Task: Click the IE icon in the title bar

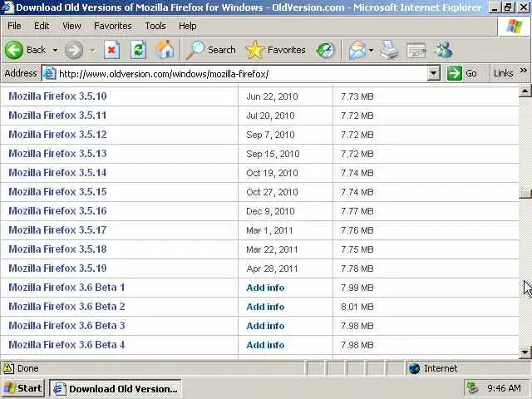Action: coord(7,7)
